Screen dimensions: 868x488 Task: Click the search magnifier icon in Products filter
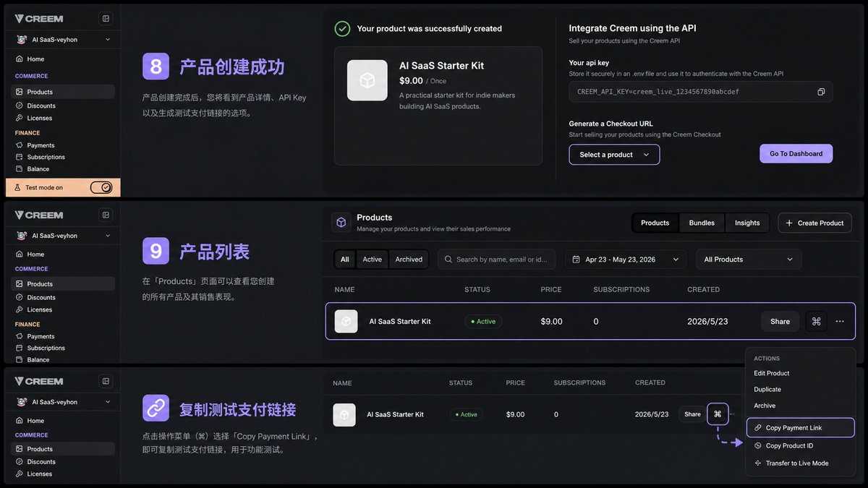[448, 260]
